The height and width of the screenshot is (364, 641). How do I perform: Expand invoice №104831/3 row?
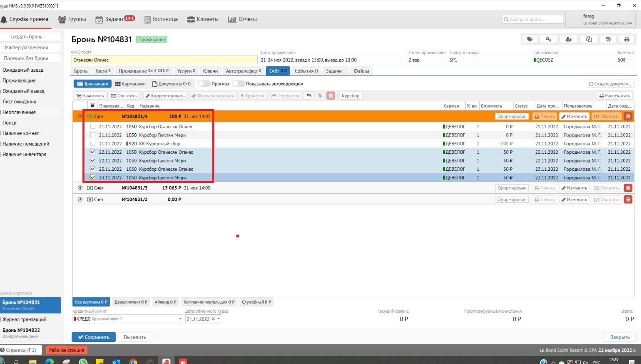click(x=80, y=188)
